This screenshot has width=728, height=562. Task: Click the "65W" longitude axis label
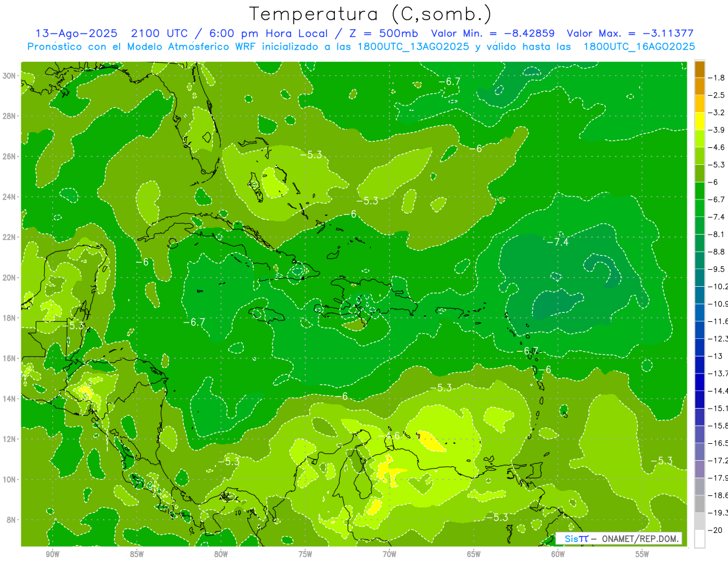[474, 555]
